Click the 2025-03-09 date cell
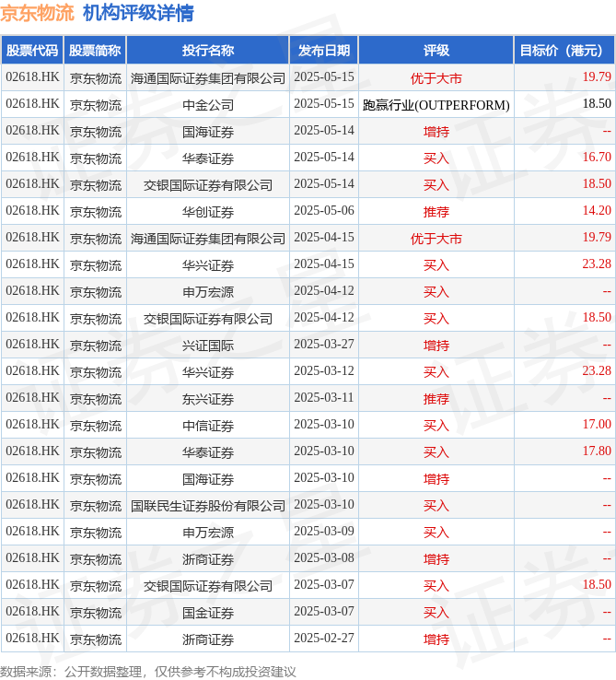This screenshot has height=680, width=616. tap(324, 532)
